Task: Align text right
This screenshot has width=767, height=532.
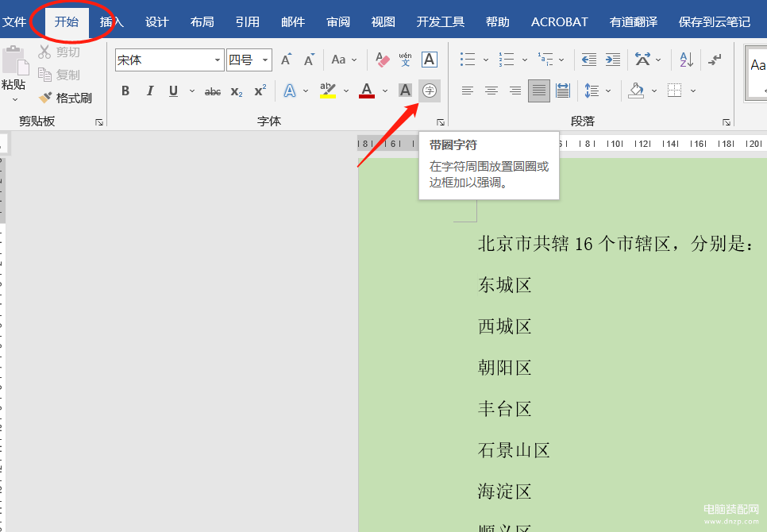Action: tap(515, 91)
